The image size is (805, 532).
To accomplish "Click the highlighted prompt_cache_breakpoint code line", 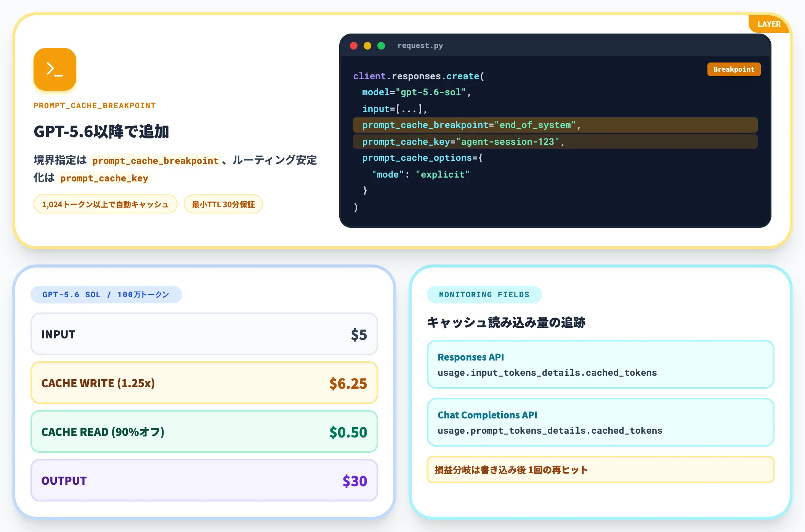I will (x=555, y=125).
